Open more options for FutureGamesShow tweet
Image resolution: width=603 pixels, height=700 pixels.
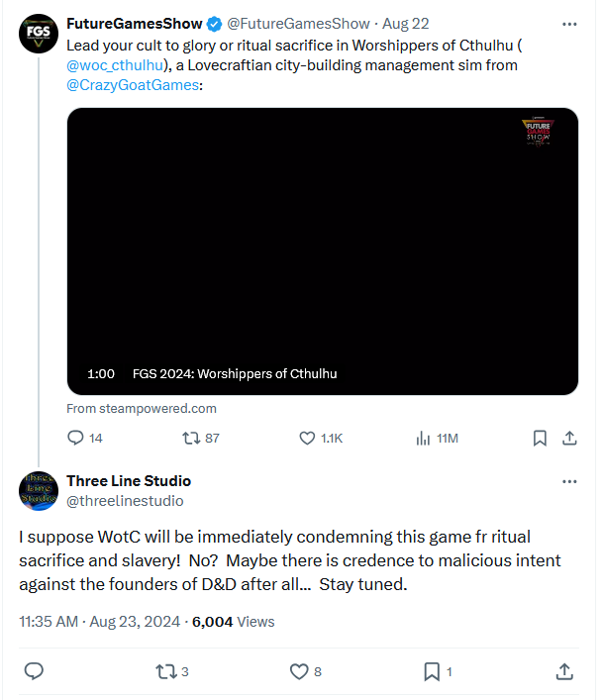point(569,23)
